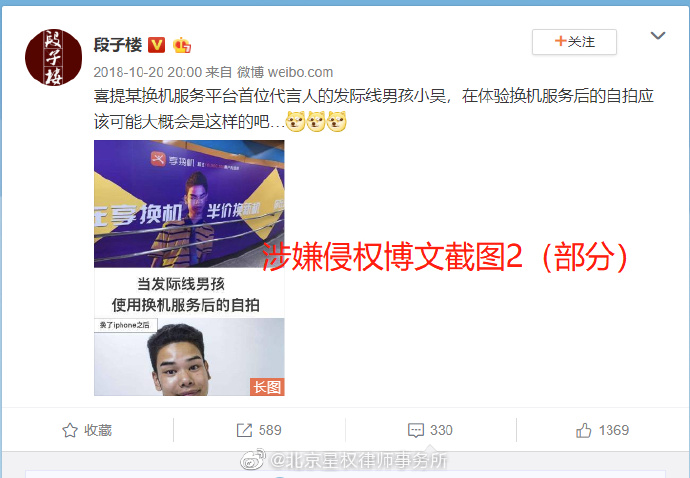Click the first doge emoji in post
690x478 pixels.
click(x=295, y=121)
